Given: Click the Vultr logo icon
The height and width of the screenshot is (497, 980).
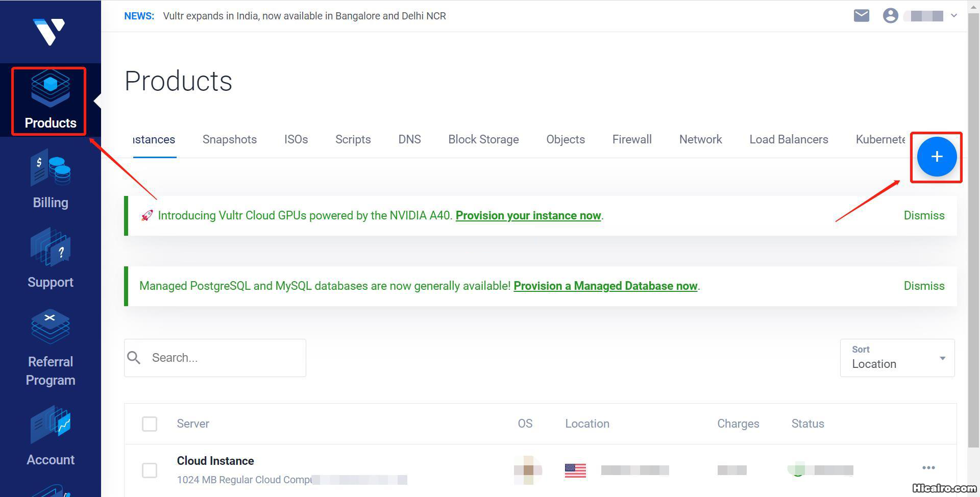Looking at the screenshot, I should [50, 31].
